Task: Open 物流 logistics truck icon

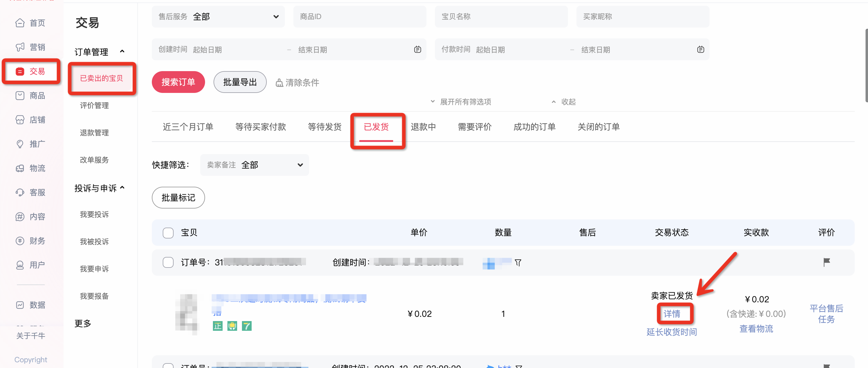Action: pyautogui.click(x=20, y=168)
